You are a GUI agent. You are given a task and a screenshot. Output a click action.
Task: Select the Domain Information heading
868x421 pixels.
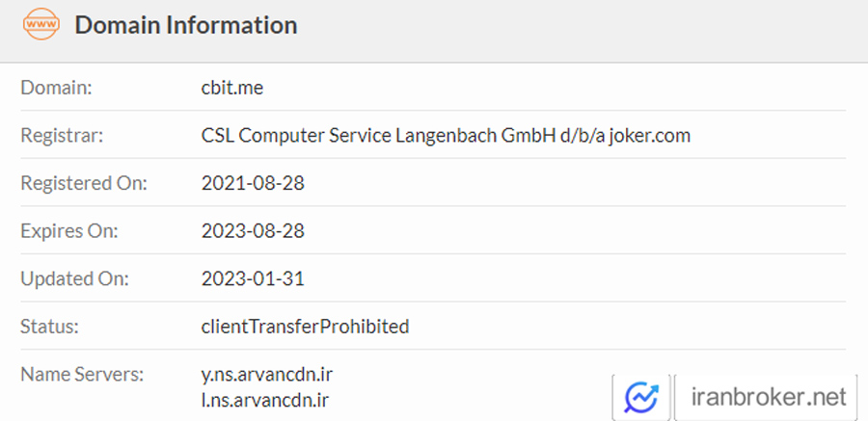tap(186, 25)
